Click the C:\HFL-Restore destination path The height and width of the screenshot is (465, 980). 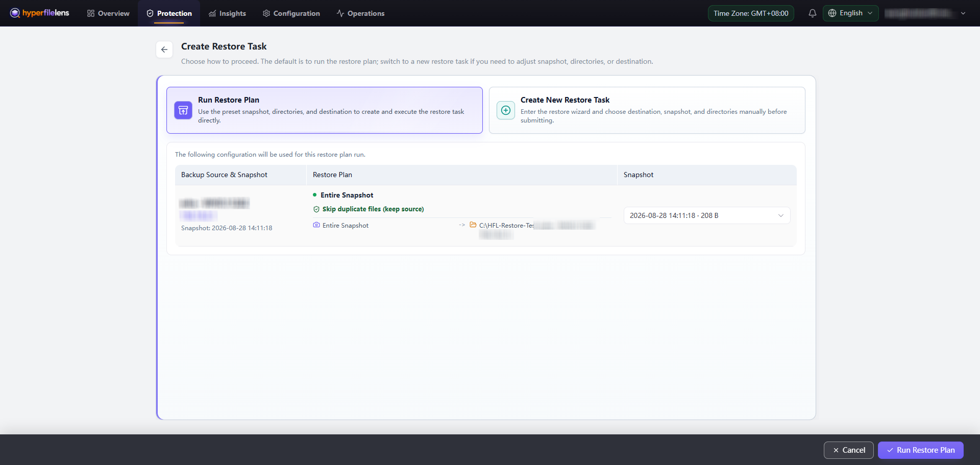coord(537,229)
